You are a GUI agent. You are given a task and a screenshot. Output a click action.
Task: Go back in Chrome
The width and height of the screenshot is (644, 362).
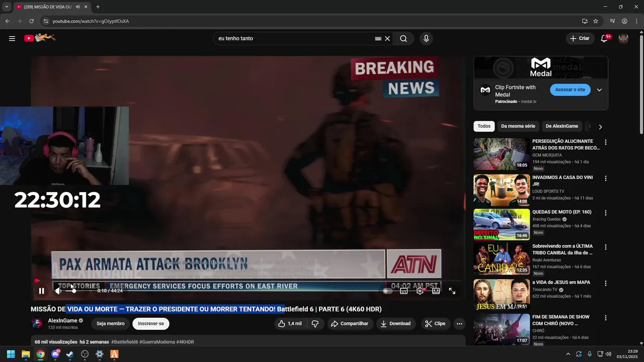coord(7,21)
